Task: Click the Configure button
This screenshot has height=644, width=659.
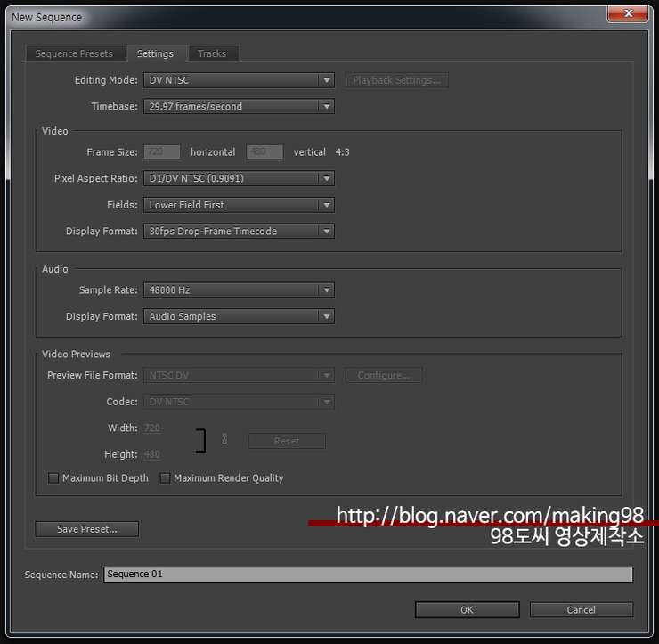Action: pos(384,375)
